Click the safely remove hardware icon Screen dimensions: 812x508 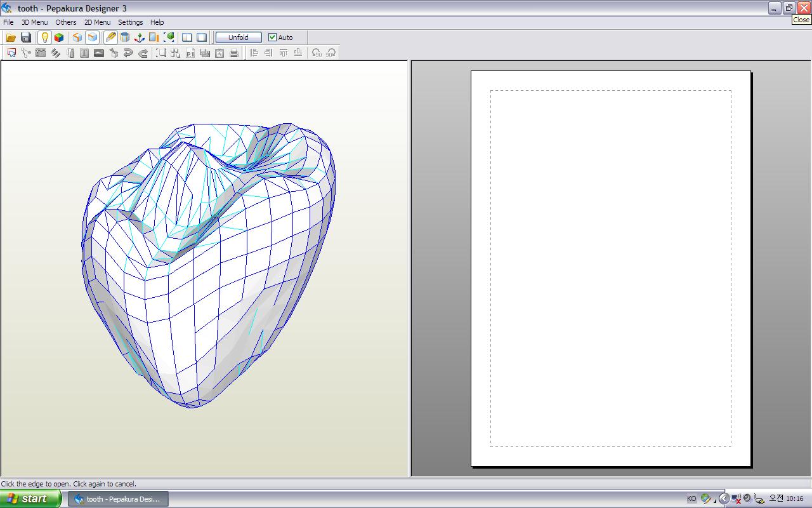coord(758,498)
